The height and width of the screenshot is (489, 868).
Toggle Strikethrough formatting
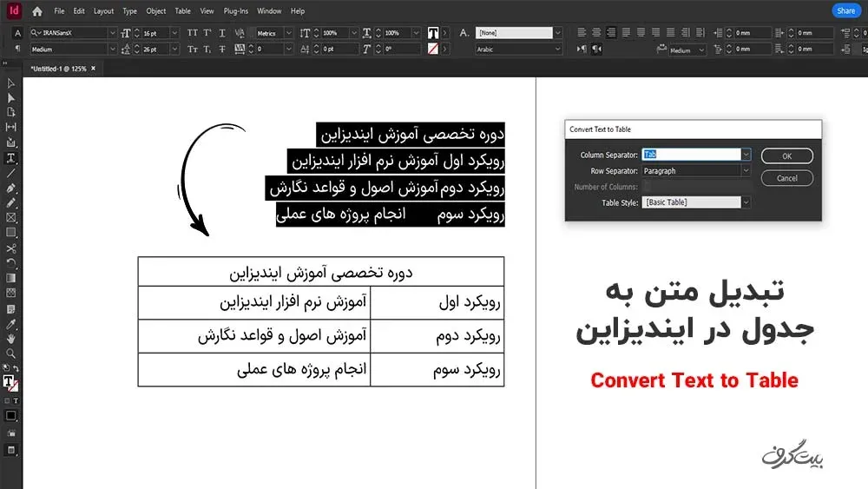pyautogui.click(x=222, y=50)
